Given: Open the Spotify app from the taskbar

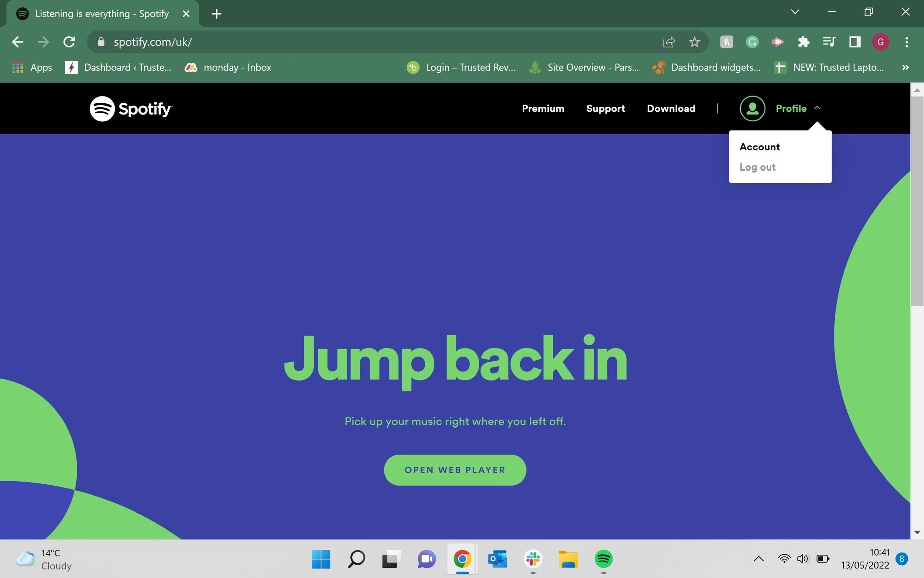Looking at the screenshot, I should [603, 559].
